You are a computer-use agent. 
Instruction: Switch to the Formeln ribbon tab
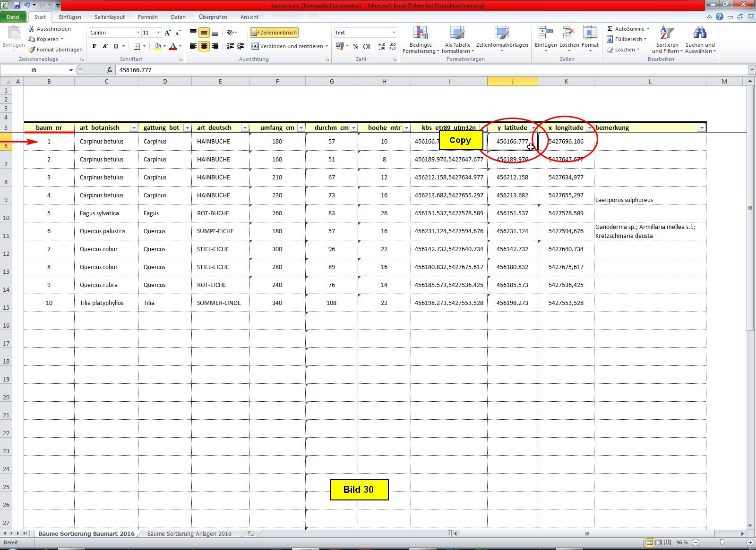147,17
